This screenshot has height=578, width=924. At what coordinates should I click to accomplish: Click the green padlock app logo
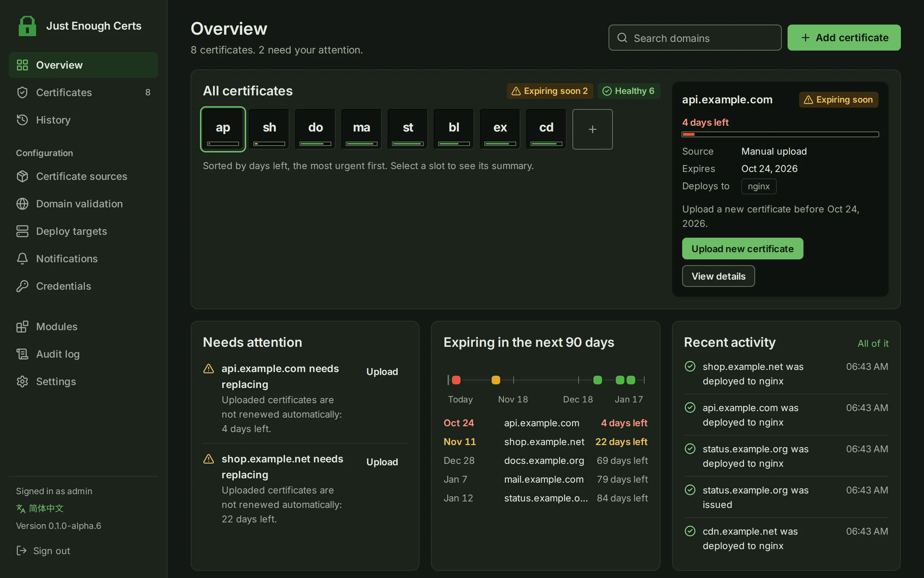(x=27, y=26)
